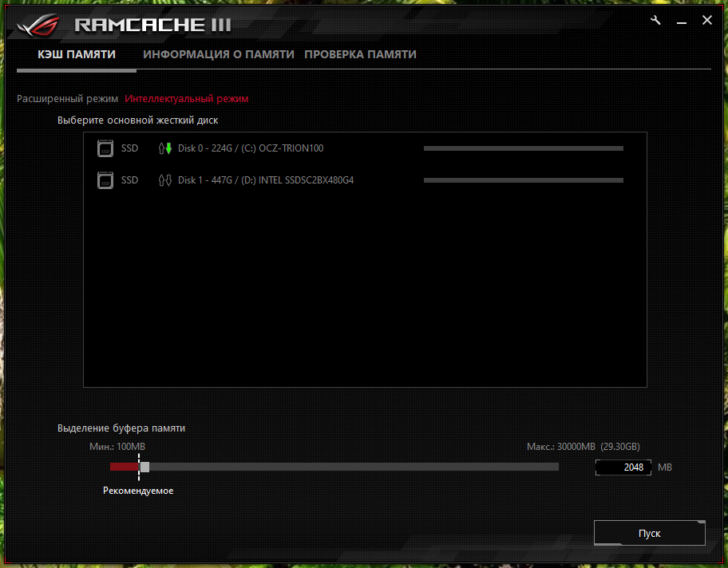
Task: Click the SSD drive icon for Disk 1
Action: pos(105,180)
